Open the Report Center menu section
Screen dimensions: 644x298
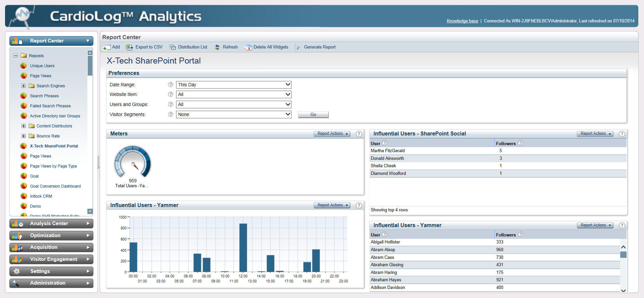(x=51, y=41)
